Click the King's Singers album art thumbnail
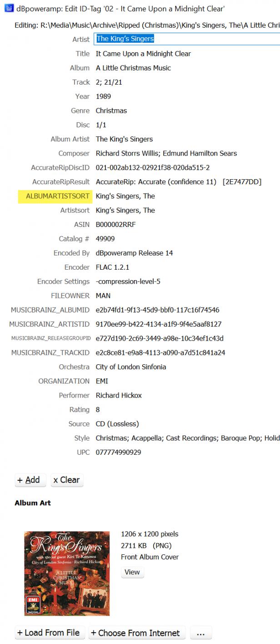The image size is (280, 644). [67, 573]
